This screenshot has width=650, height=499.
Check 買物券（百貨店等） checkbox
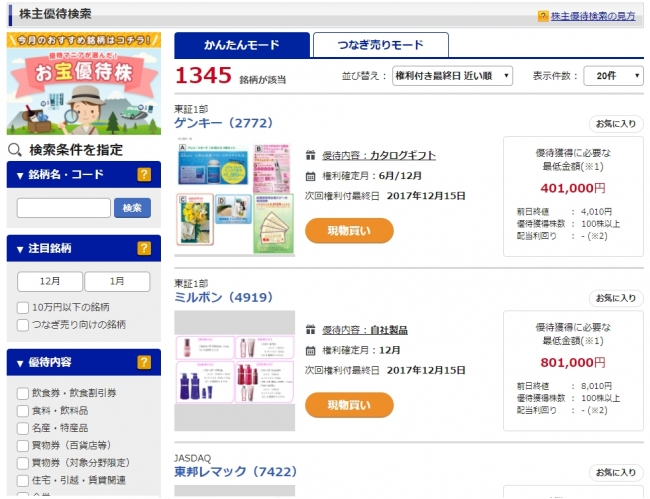[x=22, y=446]
